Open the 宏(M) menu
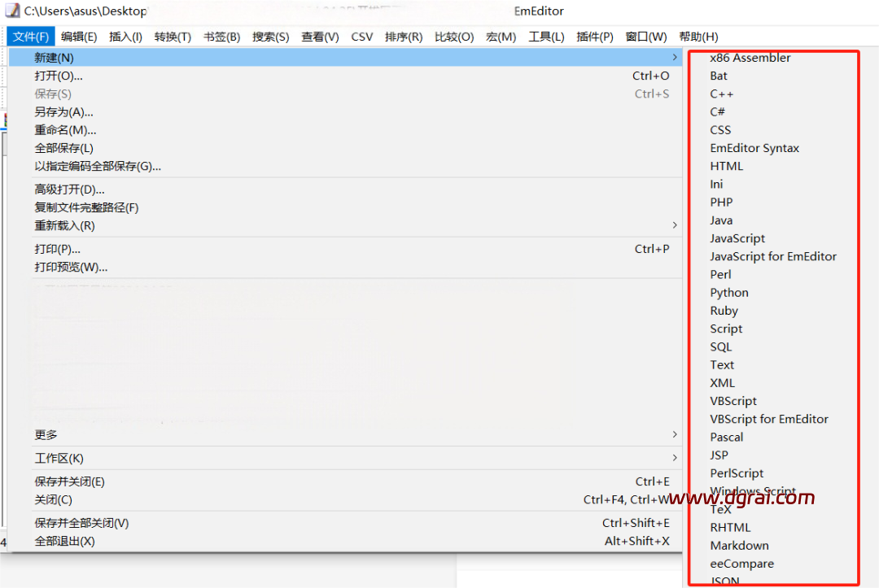879x588 pixels. pyautogui.click(x=501, y=37)
